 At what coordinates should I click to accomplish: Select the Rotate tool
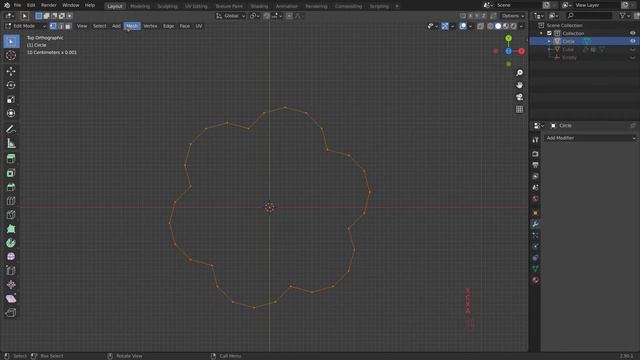[x=11, y=85]
